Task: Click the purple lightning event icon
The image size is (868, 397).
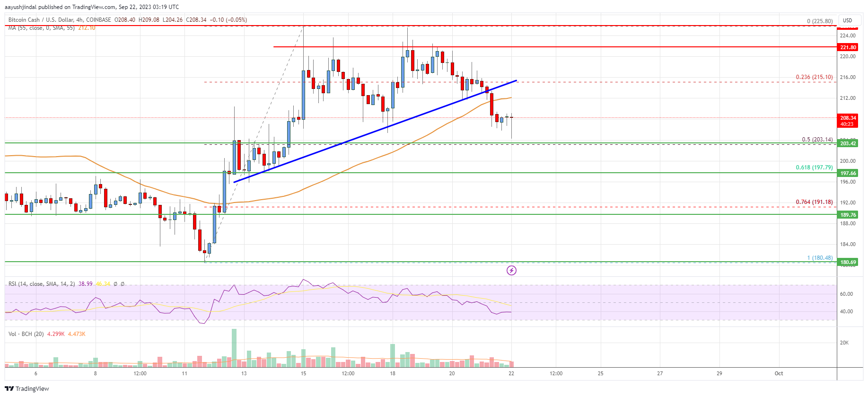Action: pyautogui.click(x=511, y=270)
